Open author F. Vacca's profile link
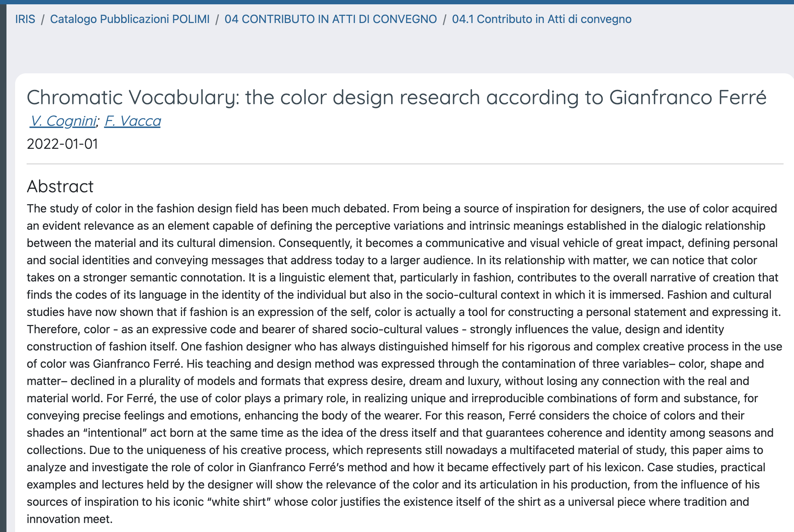The image size is (794, 532). pos(133,121)
